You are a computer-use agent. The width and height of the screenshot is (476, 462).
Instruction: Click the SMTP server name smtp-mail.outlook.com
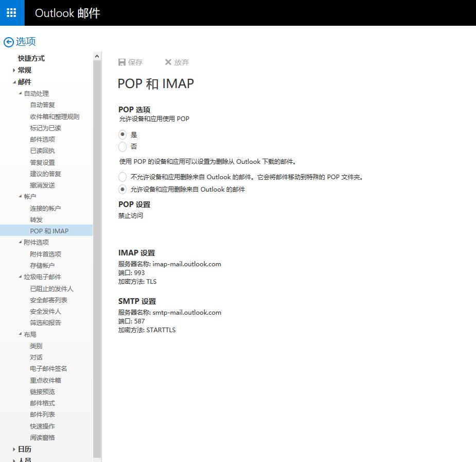click(187, 312)
